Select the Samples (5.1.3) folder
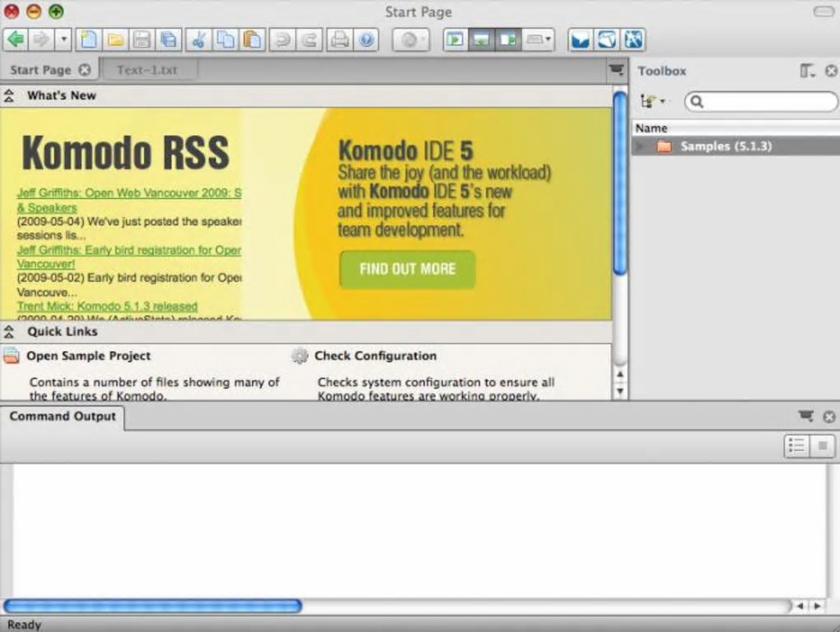The height and width of the screenshot is (632, 840). pyautogui.click(x=735, y=146)
